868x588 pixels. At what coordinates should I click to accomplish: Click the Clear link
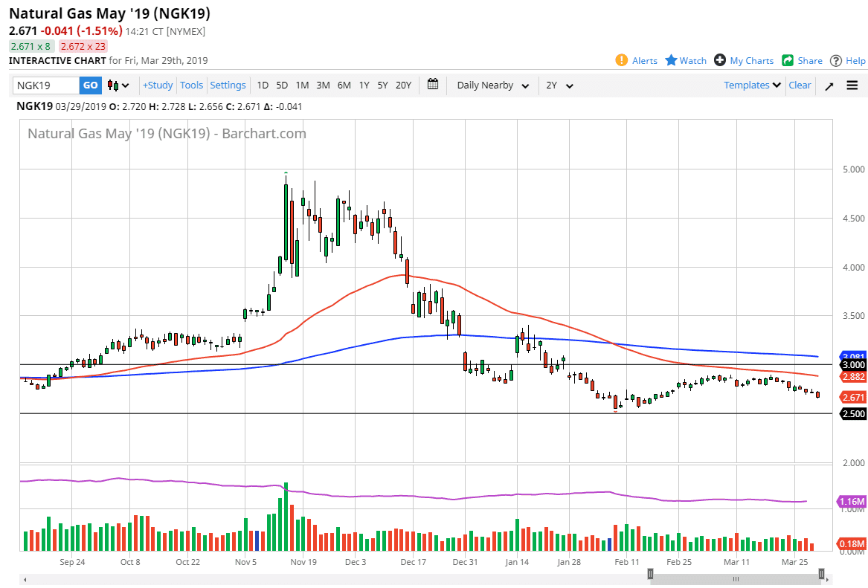(800, 85)
